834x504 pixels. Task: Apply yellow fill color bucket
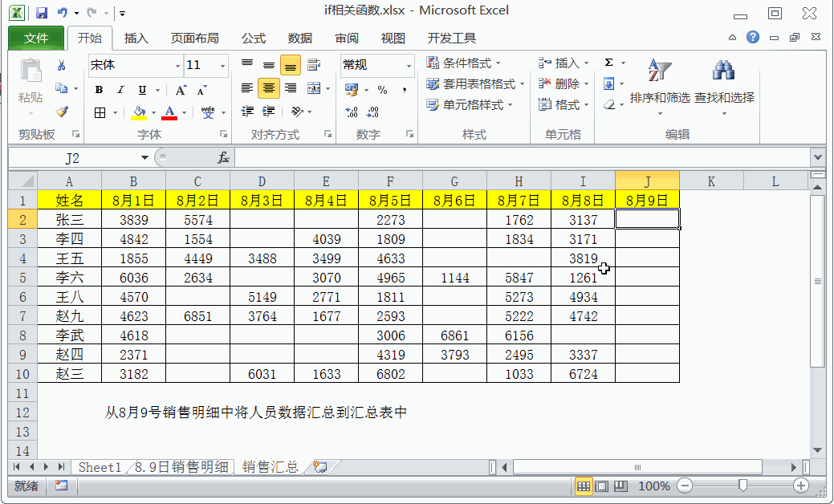[x=139, y=112]
